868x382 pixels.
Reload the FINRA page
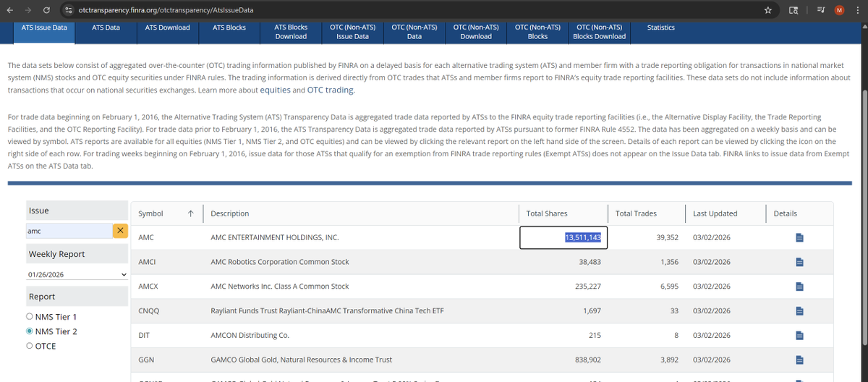pos(46,10)
